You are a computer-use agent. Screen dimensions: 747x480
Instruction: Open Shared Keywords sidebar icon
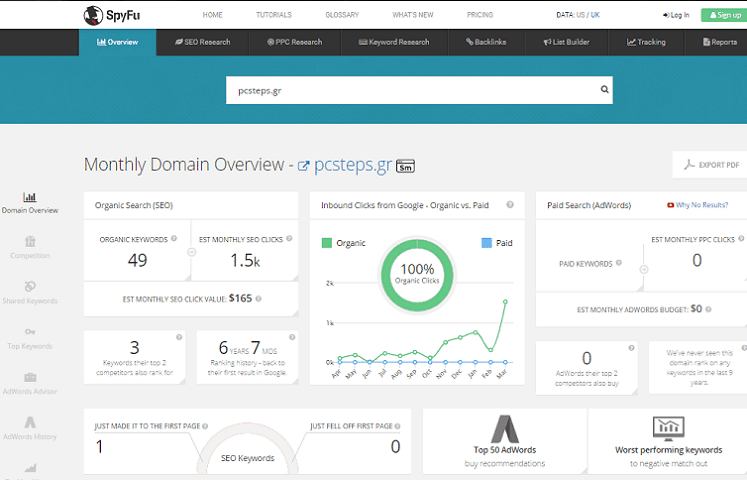click(30, 286)
